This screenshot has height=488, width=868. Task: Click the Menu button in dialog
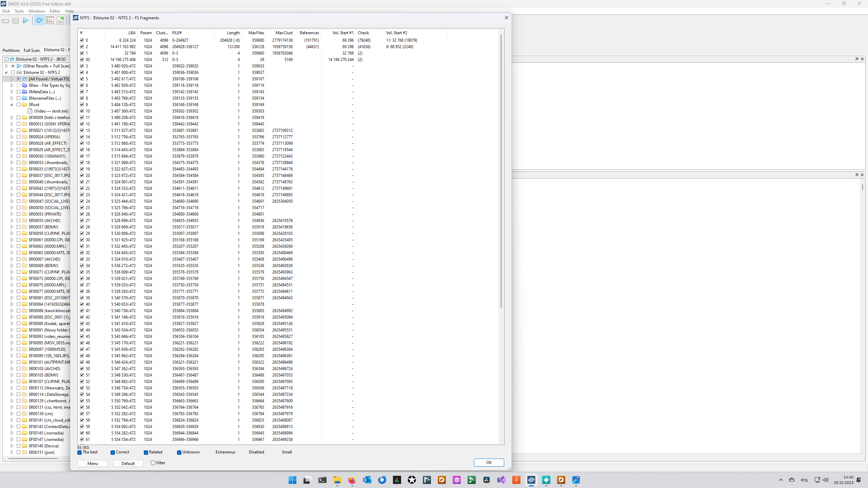(x=93, y=463)
